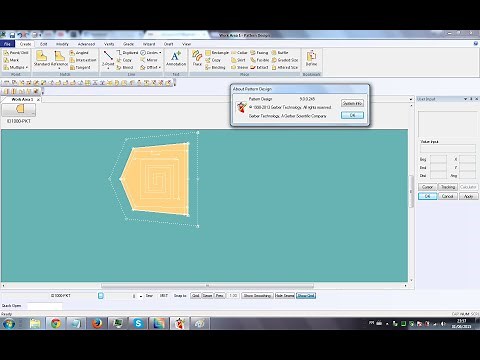The height and width of the screenshot is (360, 480).
Task: Open Skype from taskbar
Action: 138,323
